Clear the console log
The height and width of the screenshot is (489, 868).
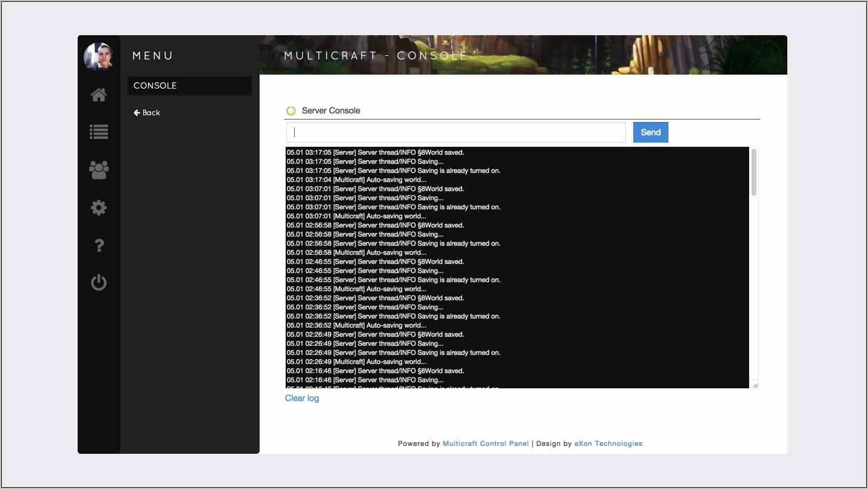302,398
